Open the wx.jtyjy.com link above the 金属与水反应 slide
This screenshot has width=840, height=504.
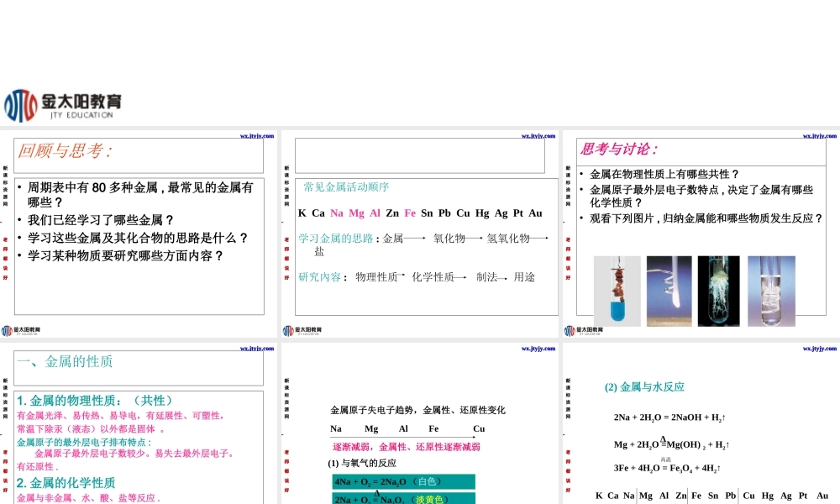[819, 348]
